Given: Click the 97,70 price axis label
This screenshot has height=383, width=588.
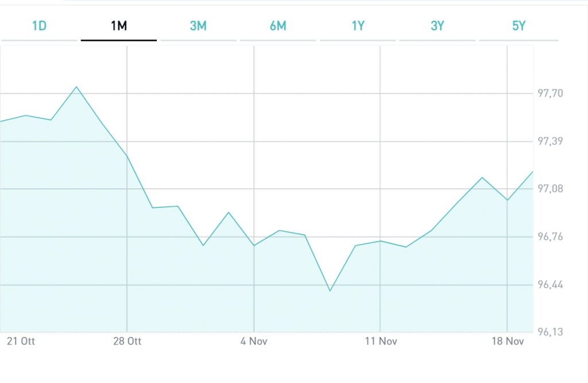Looking at the screenshot, I should pos(550,94).
